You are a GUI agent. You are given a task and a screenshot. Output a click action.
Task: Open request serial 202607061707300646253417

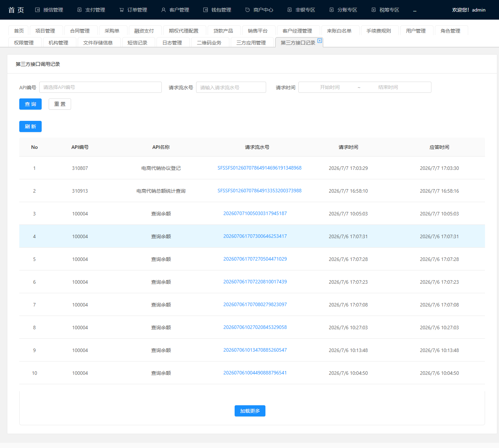[x=255, y=236]
